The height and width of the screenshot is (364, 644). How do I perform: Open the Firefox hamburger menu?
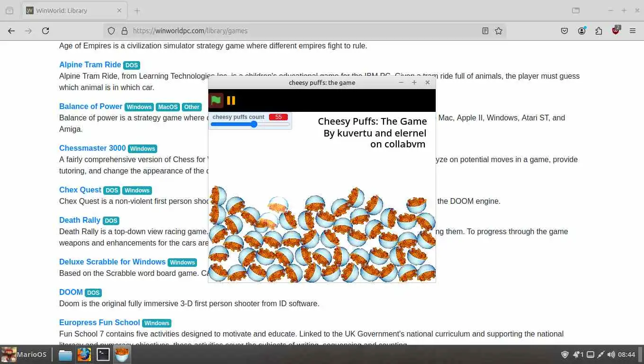coord(633,31)
